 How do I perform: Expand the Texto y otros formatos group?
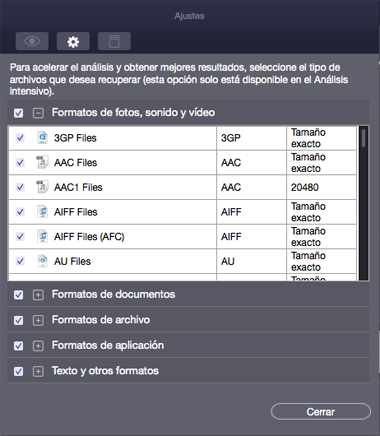click(x=38, y=371)
